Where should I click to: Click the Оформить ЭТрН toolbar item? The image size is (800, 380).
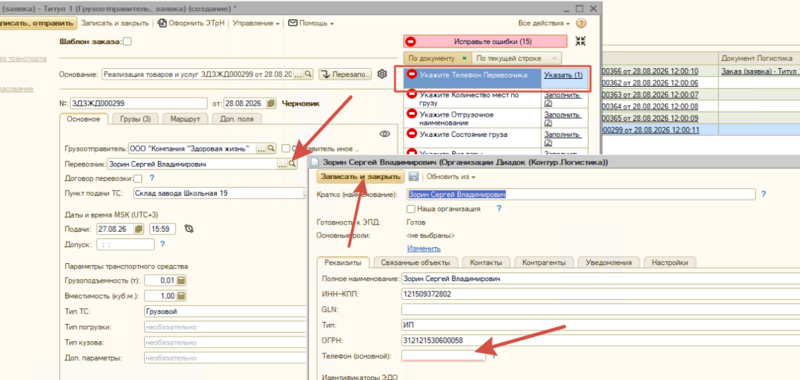[192, 23]
